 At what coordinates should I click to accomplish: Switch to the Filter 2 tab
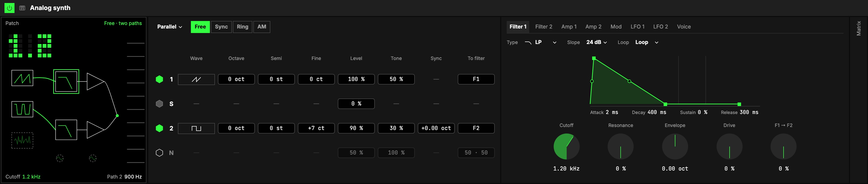[544, 26]
